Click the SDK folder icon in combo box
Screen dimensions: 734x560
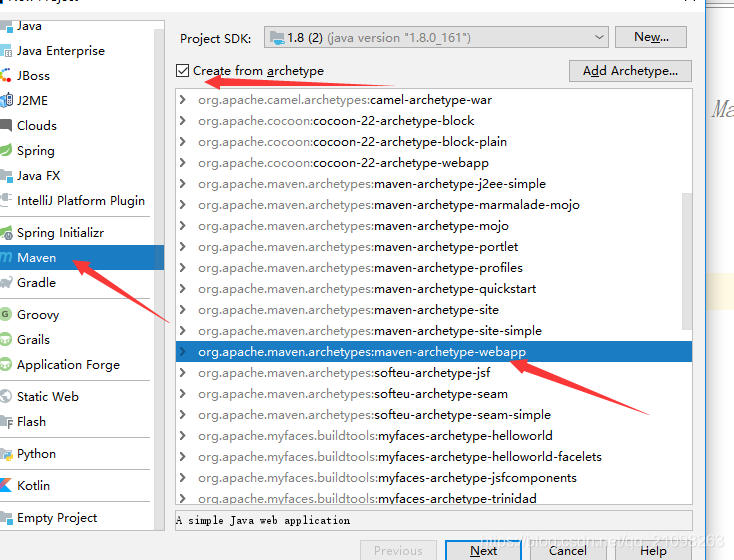[x=277, y=38]
